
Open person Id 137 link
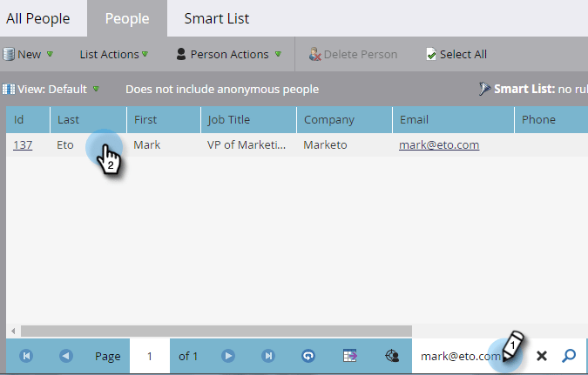[23, 144]
